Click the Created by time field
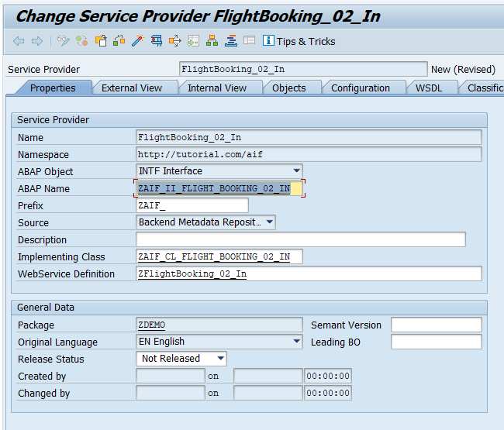 (328, 376)
